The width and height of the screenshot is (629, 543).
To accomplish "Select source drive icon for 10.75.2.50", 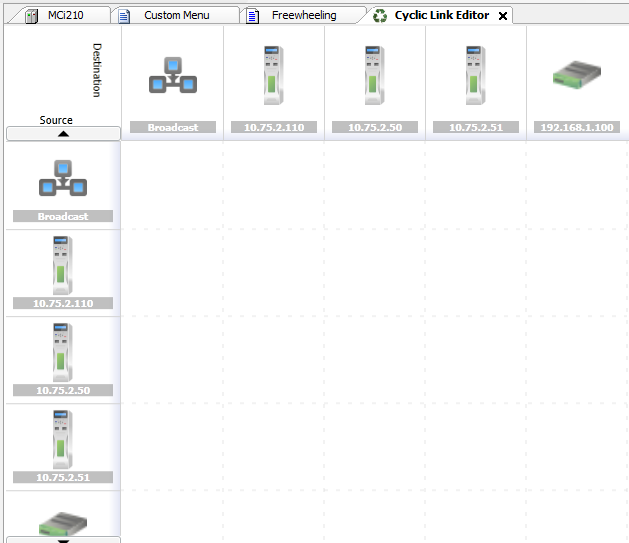I will [63, 352].
